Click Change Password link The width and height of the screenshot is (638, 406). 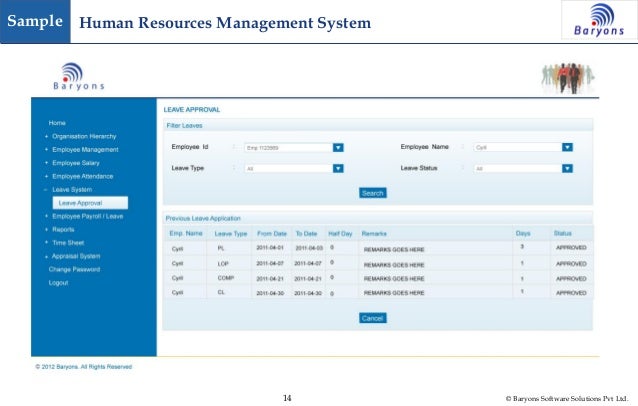point(74,269)
